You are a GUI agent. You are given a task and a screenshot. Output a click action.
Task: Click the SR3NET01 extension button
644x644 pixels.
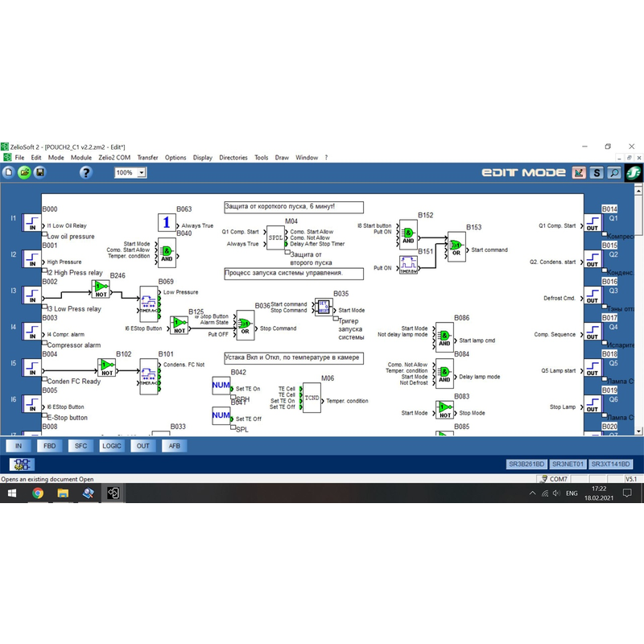point(568,464)
